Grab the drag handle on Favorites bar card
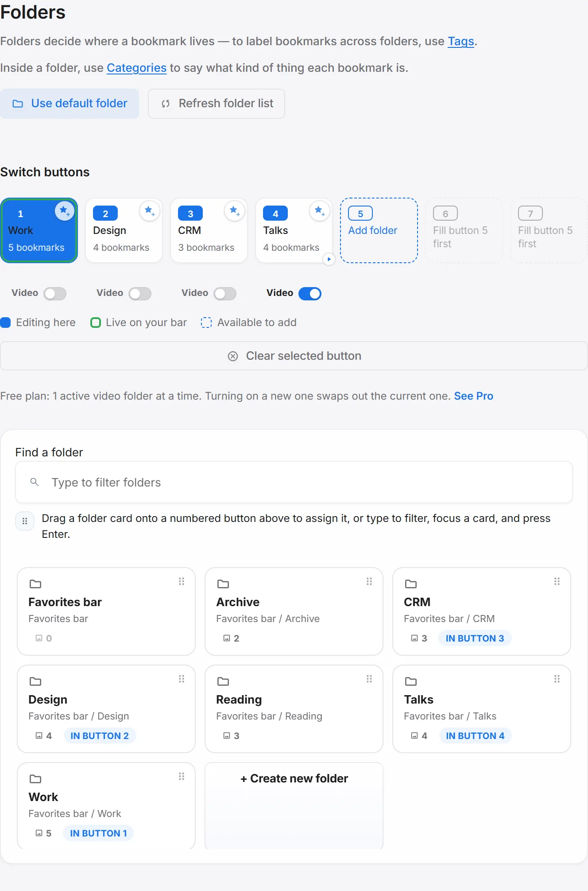The height and width of the screenshot is (891, 588). coord(182,581)
